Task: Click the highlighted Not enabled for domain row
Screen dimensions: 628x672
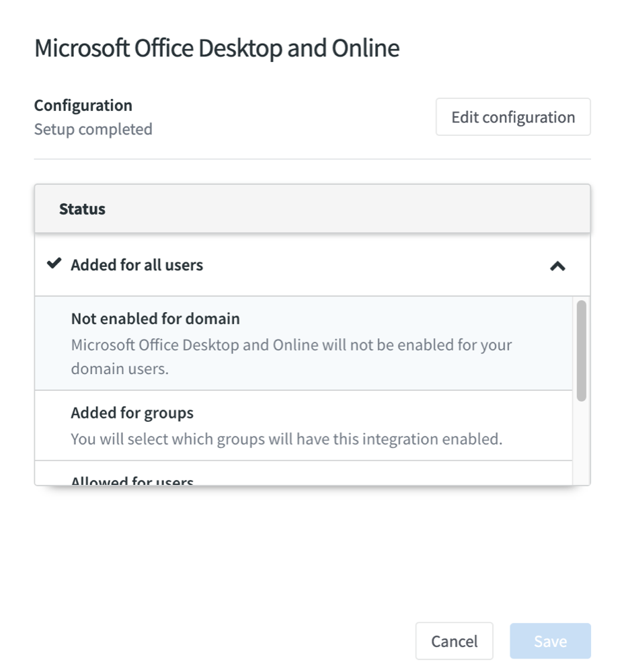Action: pos(303,343)
